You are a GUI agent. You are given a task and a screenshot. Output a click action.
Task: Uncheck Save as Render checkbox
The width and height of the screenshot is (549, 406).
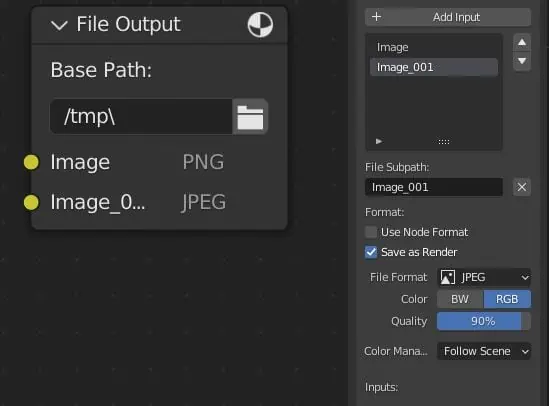pyautogui.click(x=371, y=252)
